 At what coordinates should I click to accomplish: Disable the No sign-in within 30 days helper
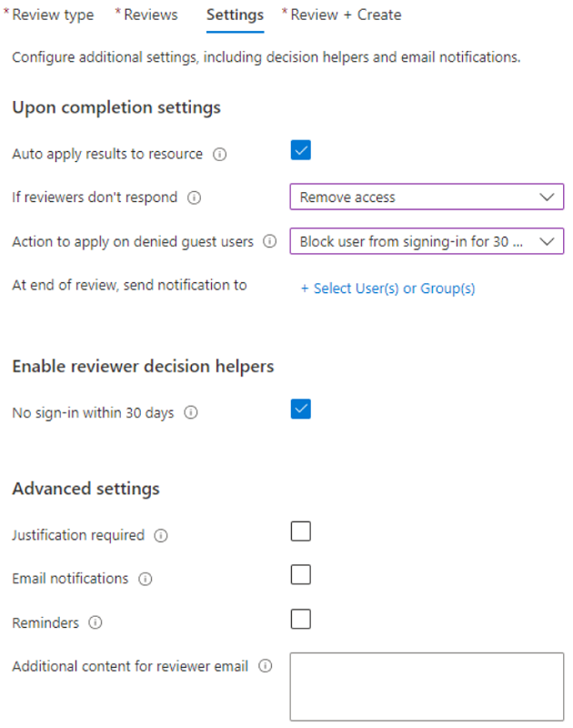pos(300,409)
